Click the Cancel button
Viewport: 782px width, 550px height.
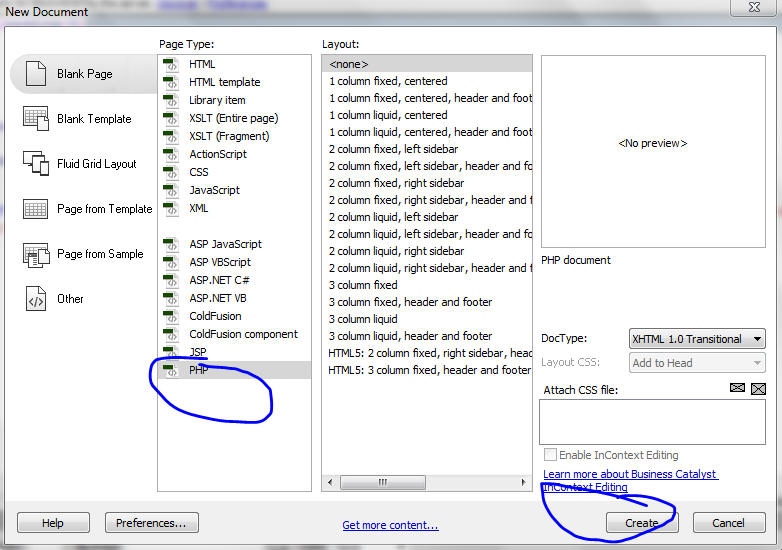[x=729, y=523]
